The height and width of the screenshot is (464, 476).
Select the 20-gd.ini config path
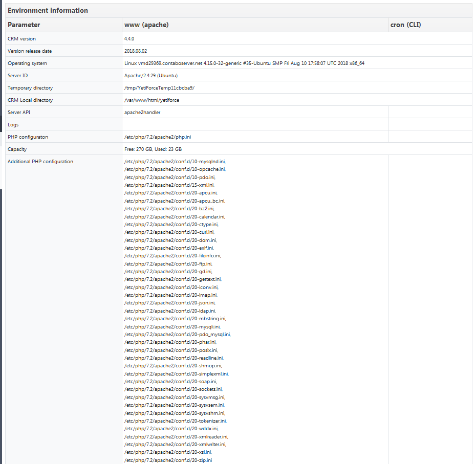click(168, 272)
